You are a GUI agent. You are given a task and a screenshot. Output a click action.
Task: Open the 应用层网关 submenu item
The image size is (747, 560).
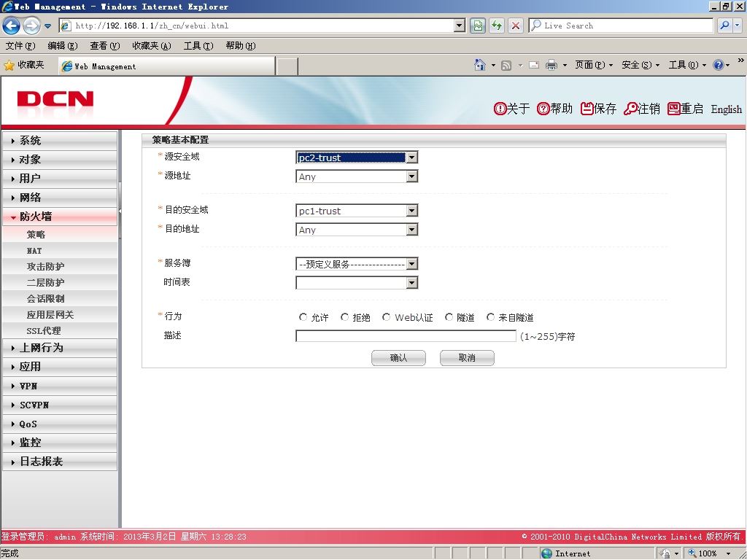point(60,315)
